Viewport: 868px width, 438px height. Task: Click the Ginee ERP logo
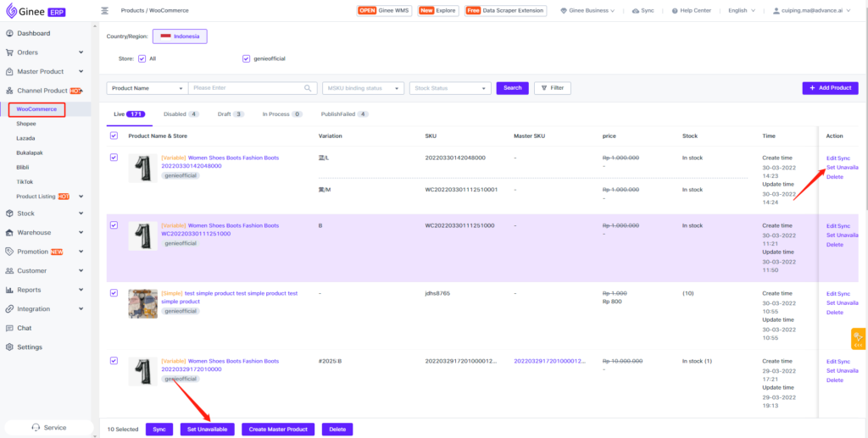(36, 10)
